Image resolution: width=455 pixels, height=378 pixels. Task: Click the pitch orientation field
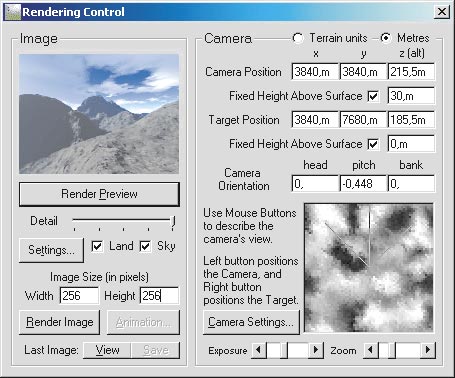[x=363, y=184]
